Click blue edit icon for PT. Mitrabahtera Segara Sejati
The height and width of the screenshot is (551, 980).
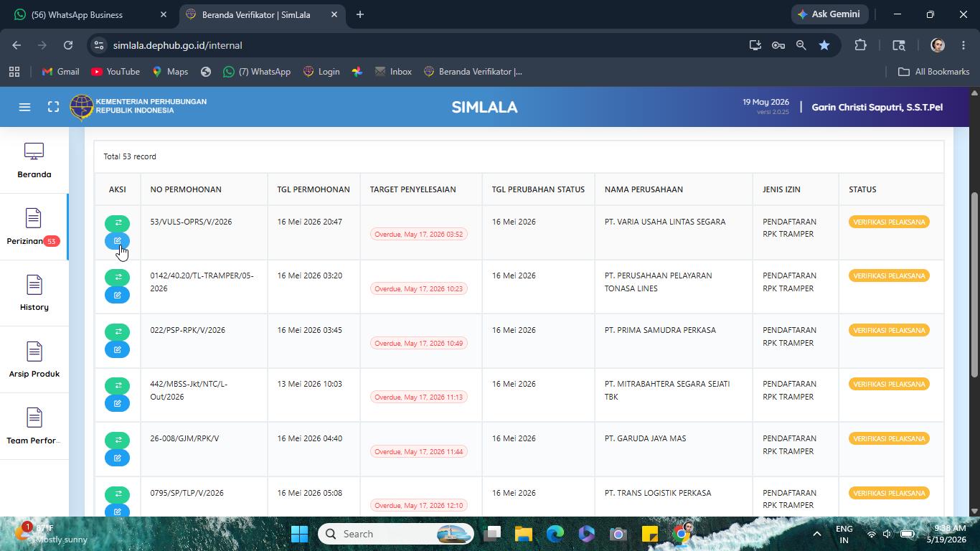pyautogui.click(x=117, y=403)
